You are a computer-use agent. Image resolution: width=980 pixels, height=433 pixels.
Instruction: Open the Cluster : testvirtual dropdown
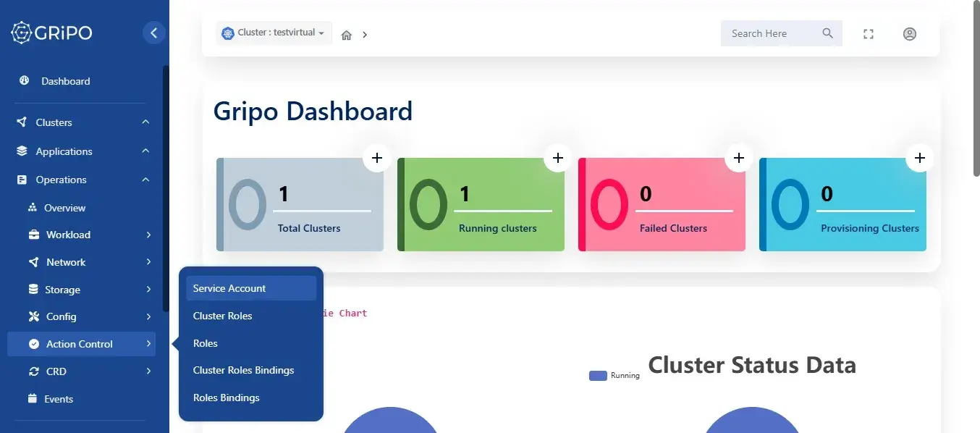pyautogui.click(x=274, y=33)
